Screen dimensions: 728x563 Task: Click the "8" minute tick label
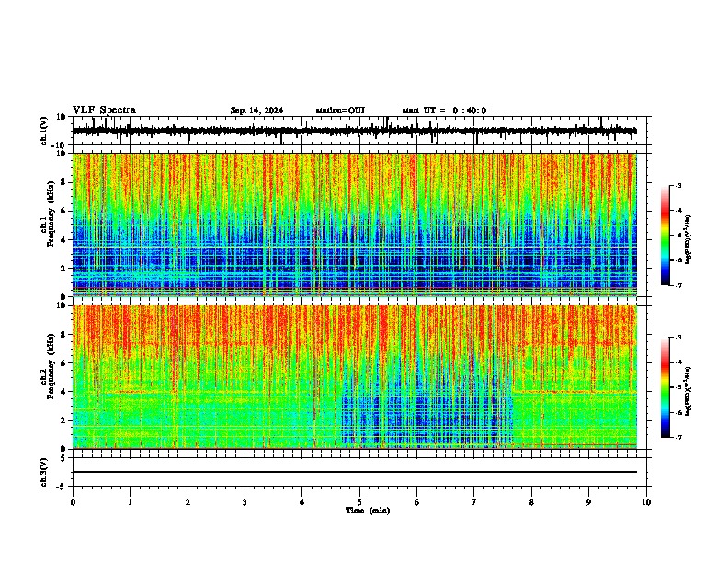pos(531,502)
